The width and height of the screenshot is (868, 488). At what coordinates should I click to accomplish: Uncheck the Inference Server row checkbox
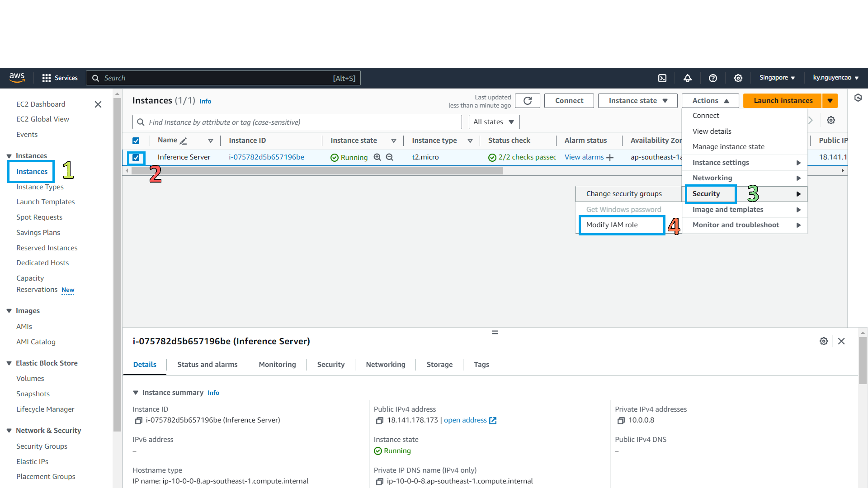136,158
